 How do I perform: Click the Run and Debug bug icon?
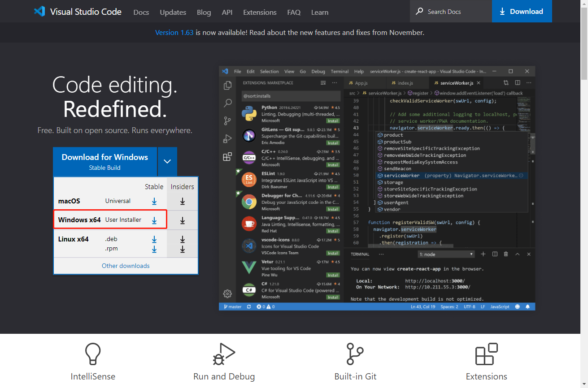[224, 354]
